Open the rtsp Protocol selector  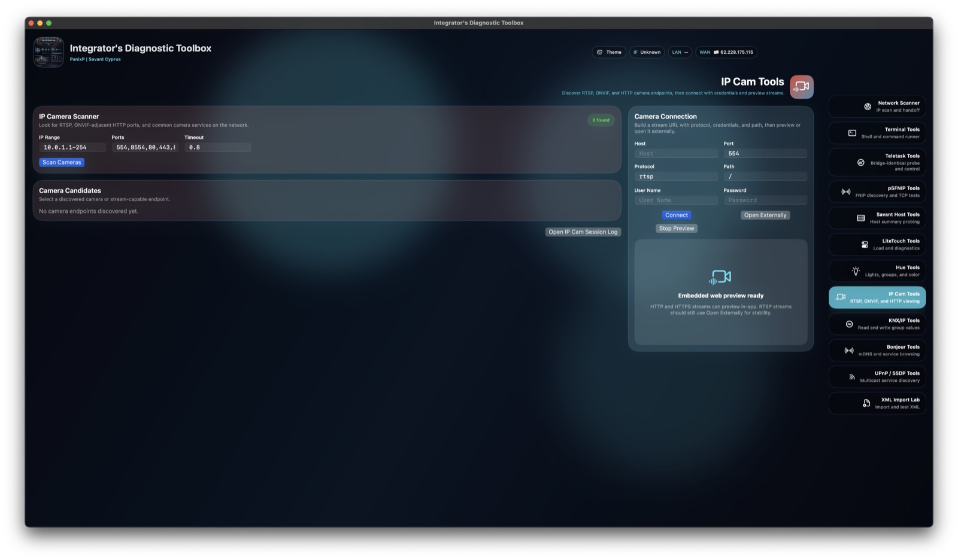pos(676,176)
